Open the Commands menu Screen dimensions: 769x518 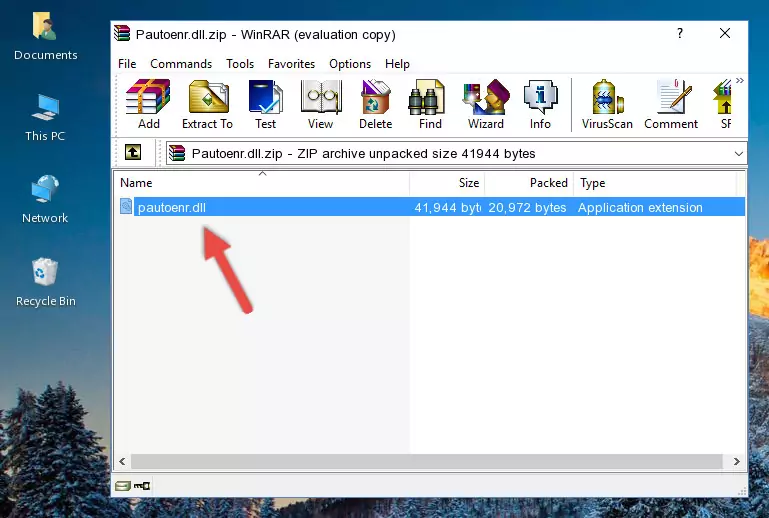pyautogui.click(x=181, y=64)
